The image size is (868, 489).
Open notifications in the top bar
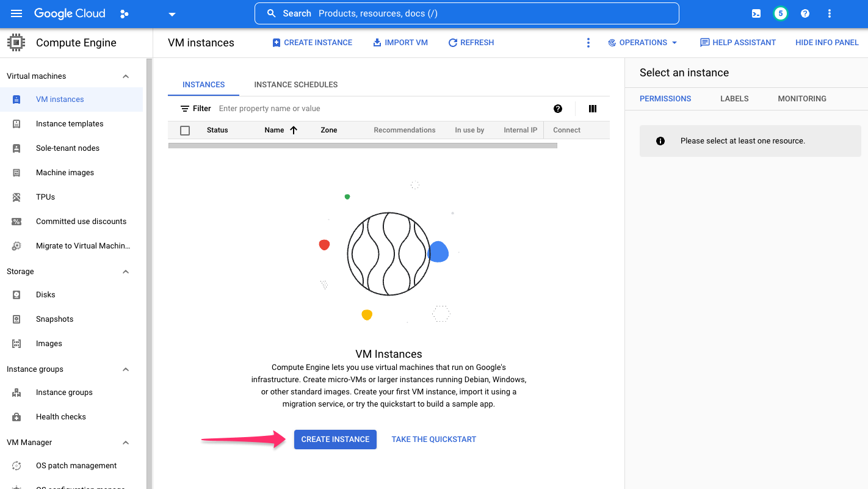coord(780,13)
